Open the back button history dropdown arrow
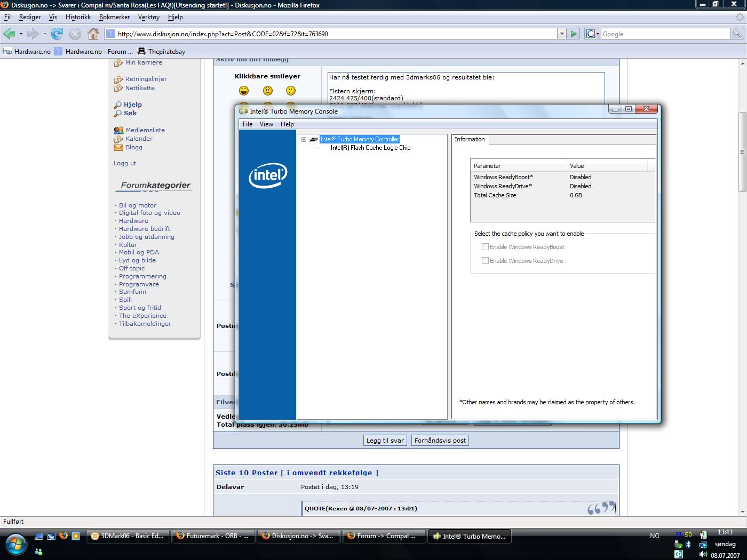Viewport: 747px width, 560px height. [x=21, y=34]
